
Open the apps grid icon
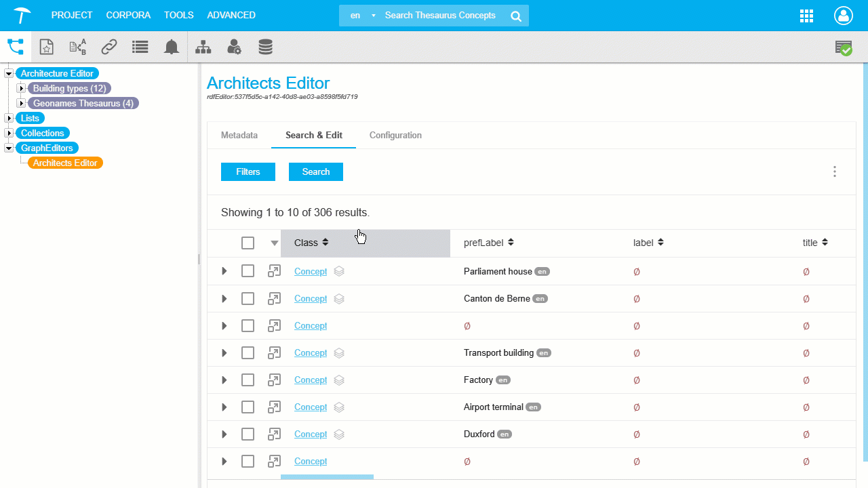807,16
